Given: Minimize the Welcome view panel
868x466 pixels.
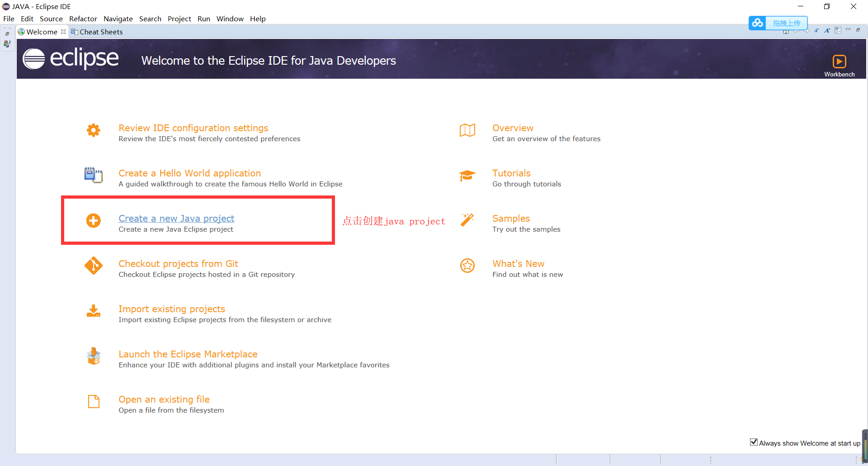Looking at the screenshot, I should click(848, 29).
